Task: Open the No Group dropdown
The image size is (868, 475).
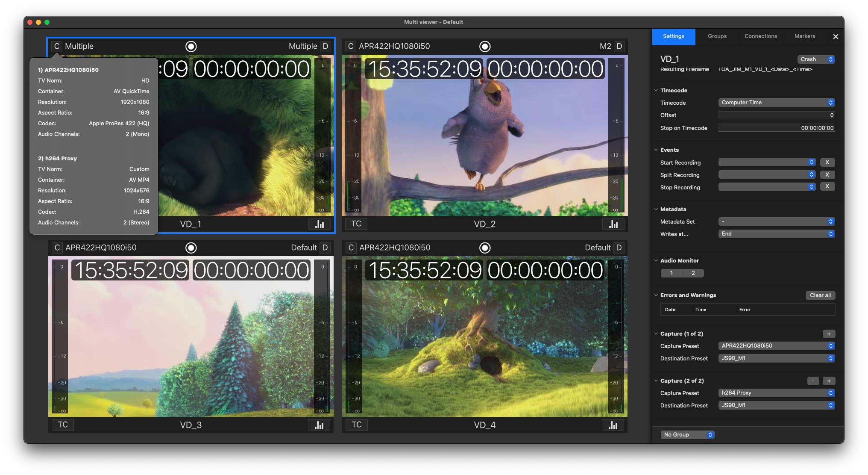Action: click(x=687, y=435)
